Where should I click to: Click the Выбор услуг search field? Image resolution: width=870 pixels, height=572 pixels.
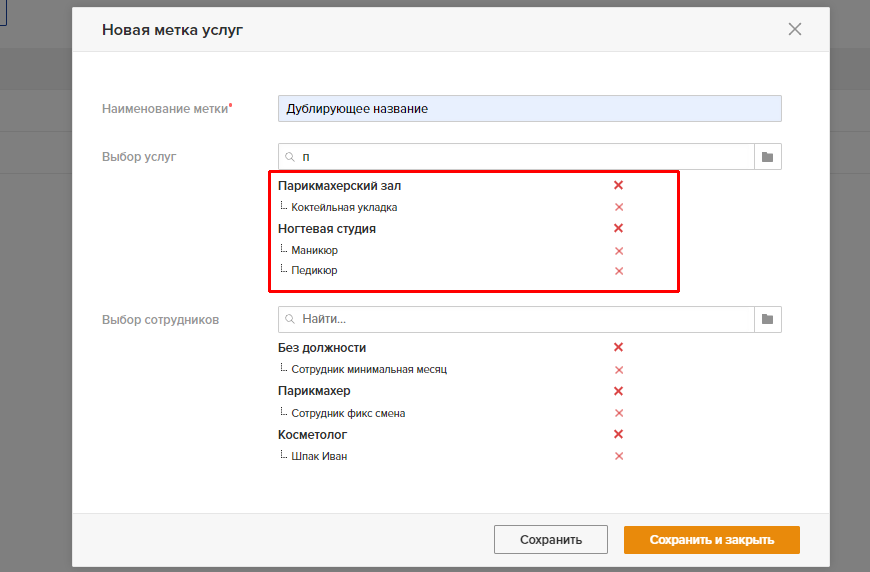[516, 156]
